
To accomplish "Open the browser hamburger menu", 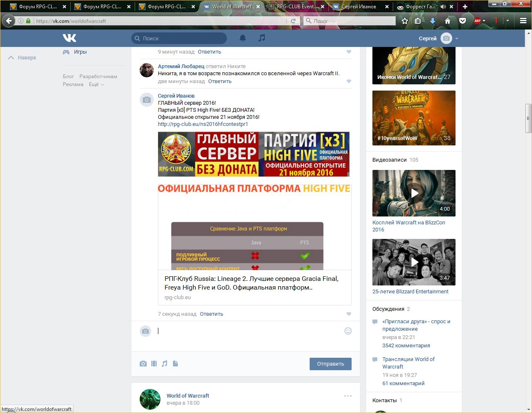I will pos(523,21).
